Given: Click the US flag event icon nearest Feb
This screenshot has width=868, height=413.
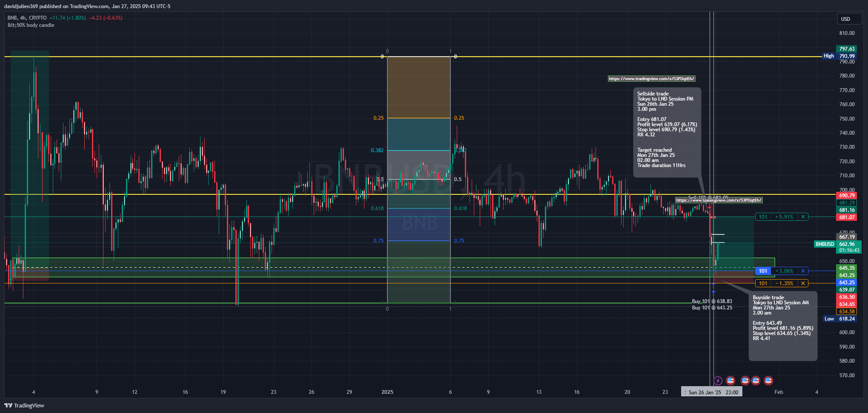Looking at the screenshot, I should click(x=768, y=381).
